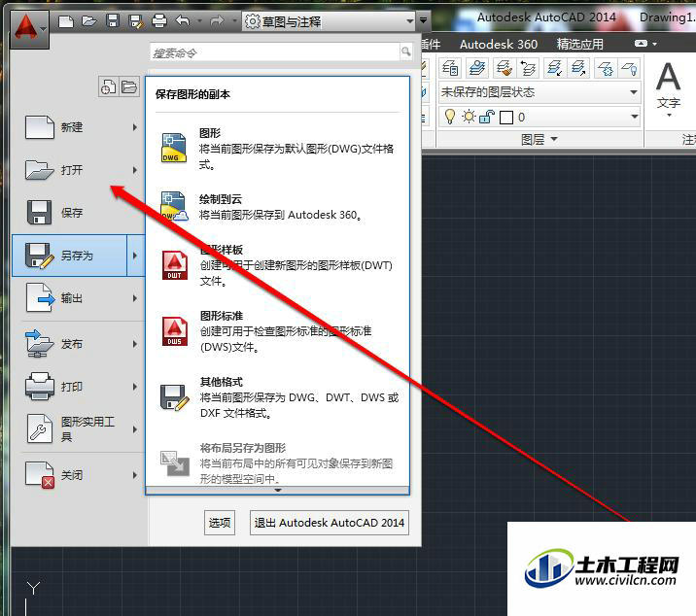Open the ribbon display options arrow
The height and width of the screenshot is (616, 696).
(655, 44)
